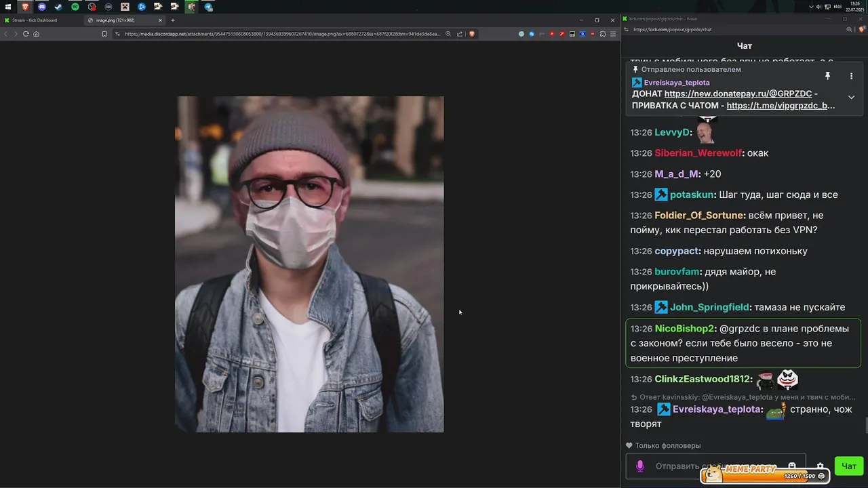Click username burovfam

pyautogui.click(x=677, y=272)
